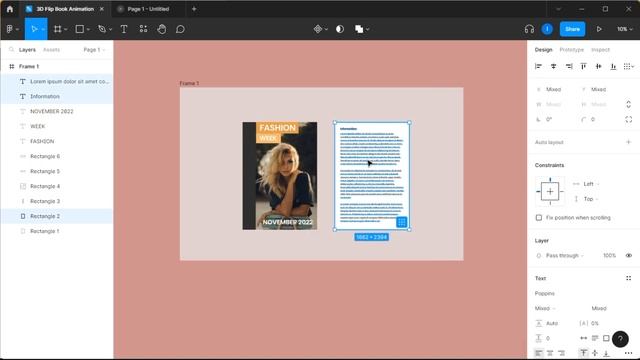Start audio conversation via headphones icon
The width and height of the screenshot is (640, 360).
(x=529, y=29)
